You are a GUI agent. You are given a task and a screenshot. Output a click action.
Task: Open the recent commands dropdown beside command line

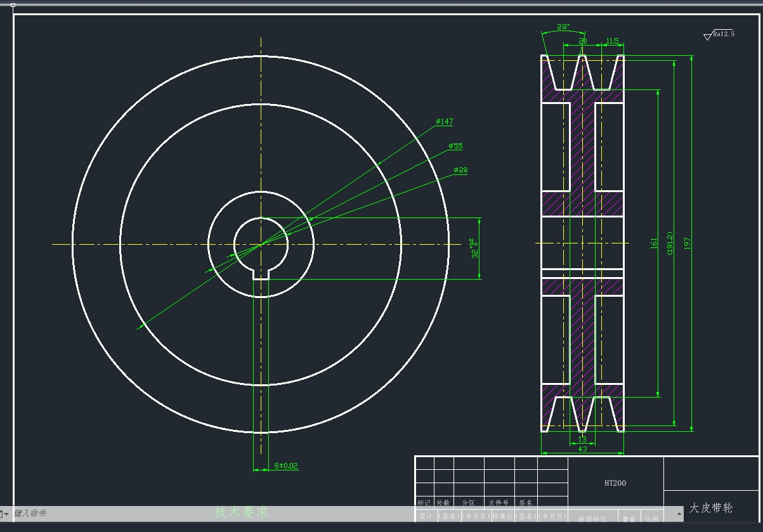point(6,514)
